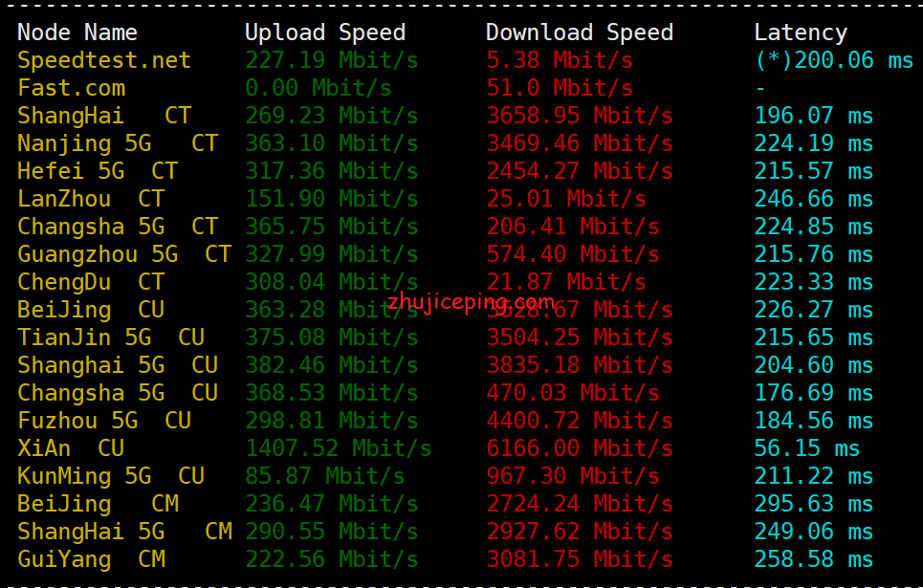Select the TianJin 5G CU node name
Viewport: 923px width, 588px height.
[111, 338]
